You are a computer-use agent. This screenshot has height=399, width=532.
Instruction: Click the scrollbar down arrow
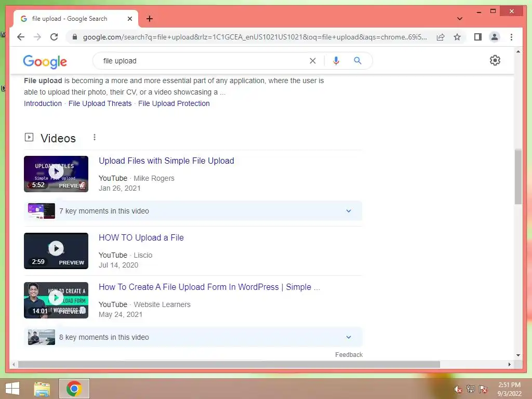(x=518, y=355)
